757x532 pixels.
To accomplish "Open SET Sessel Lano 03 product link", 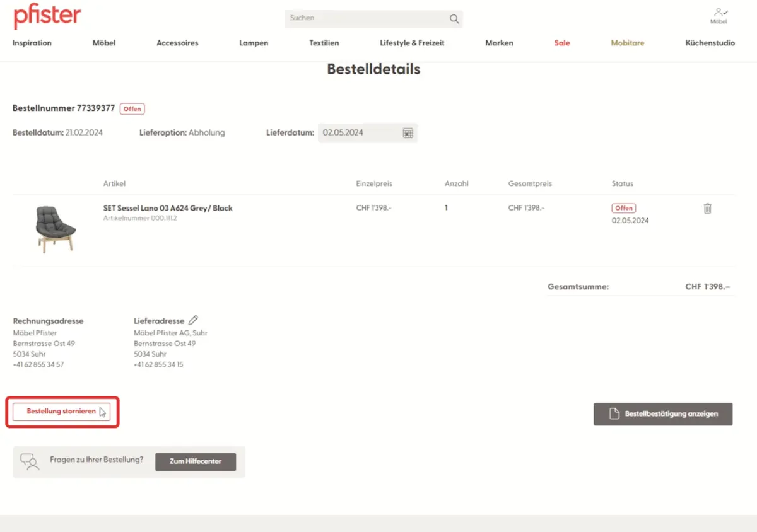I will [x=168, y=208].
